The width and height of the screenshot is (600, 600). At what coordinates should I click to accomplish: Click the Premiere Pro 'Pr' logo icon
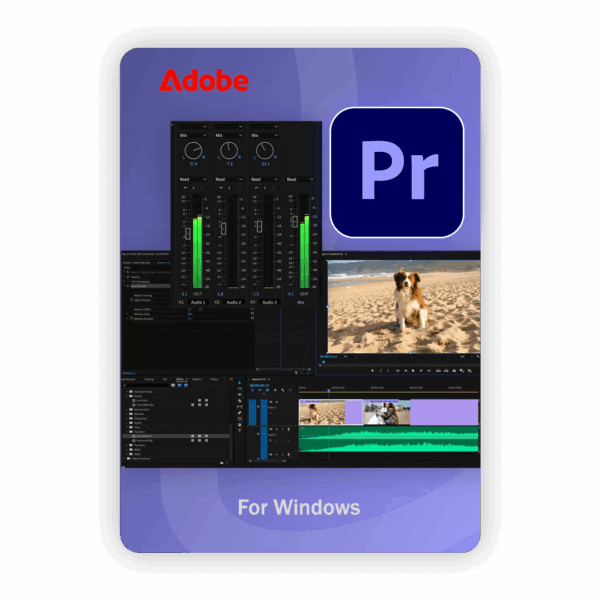[397, 172]
